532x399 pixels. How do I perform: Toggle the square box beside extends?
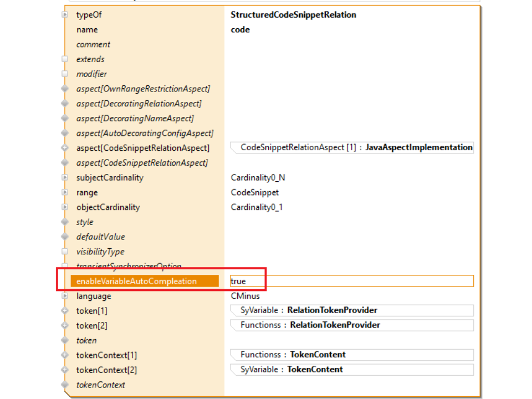(65, 59)
